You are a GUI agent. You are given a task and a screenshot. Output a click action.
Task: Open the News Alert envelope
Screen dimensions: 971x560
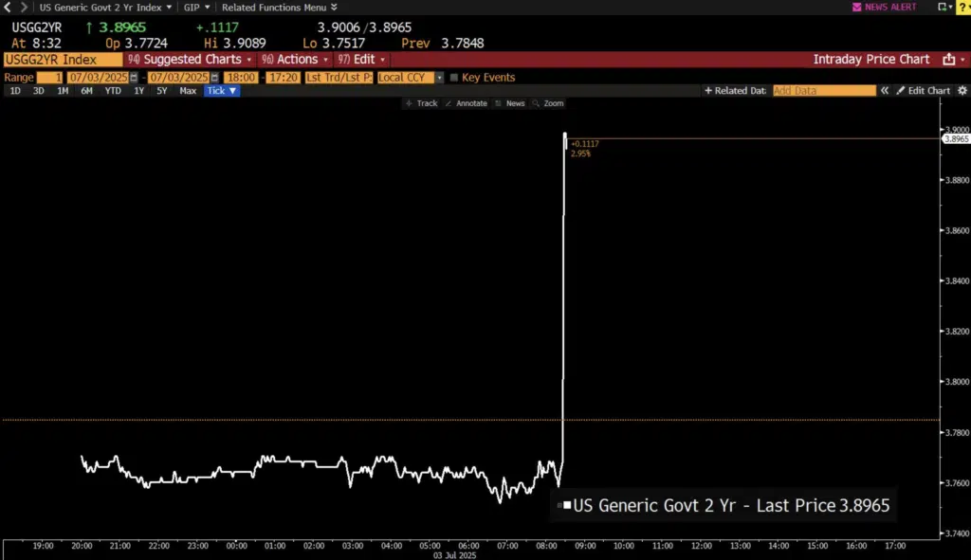point(857,7)
